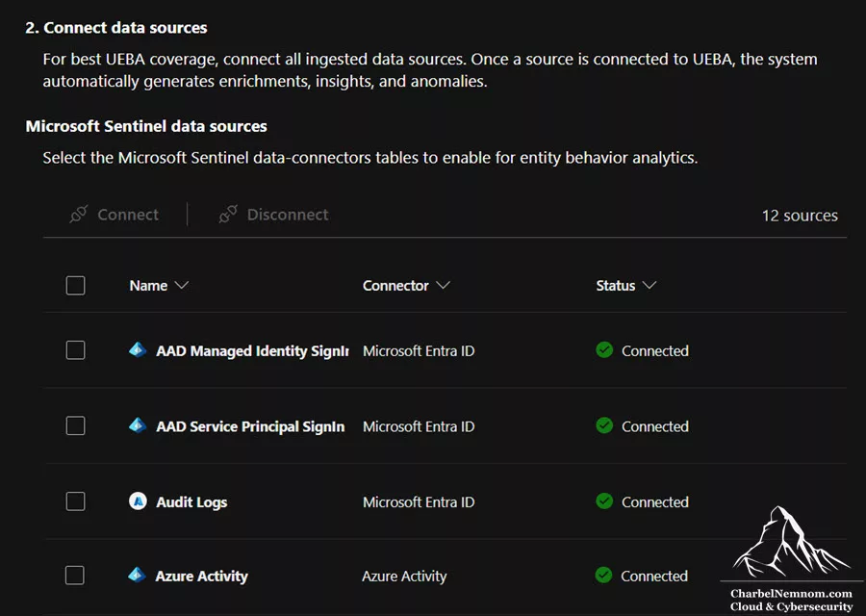This screenshot has width=866, height=616.
Task: Click Connected status in Azure Activity row
Action: [x=654, y=577]
